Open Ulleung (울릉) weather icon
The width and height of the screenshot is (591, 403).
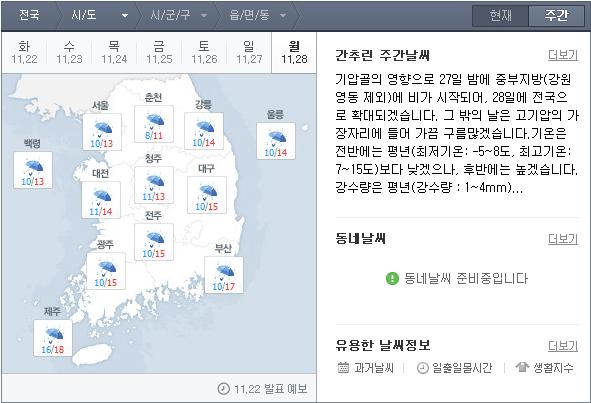point(276,138)
